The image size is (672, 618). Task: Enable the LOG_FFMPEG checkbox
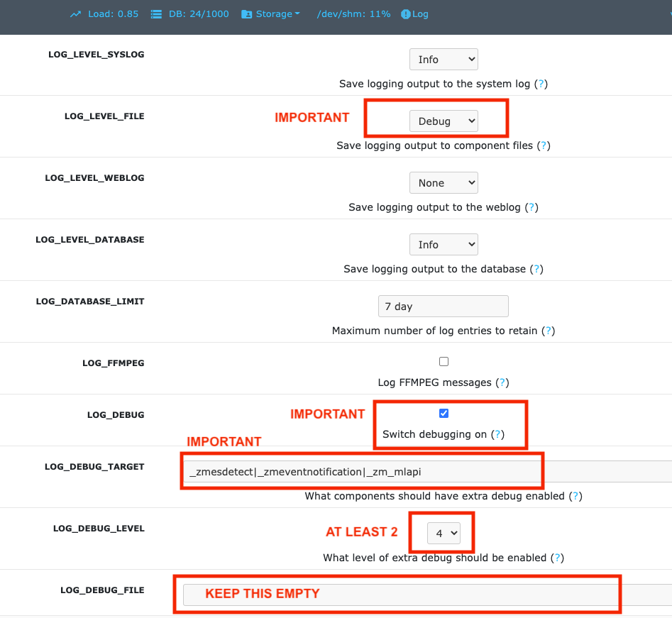444,361
